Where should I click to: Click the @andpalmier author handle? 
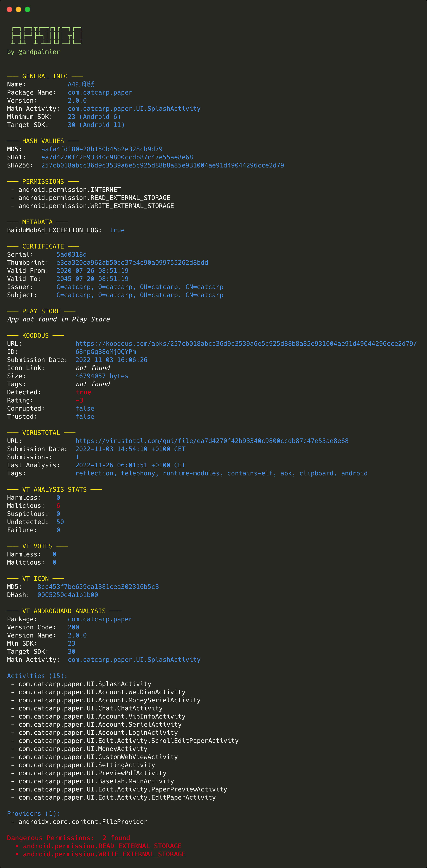tap(39, 52)
